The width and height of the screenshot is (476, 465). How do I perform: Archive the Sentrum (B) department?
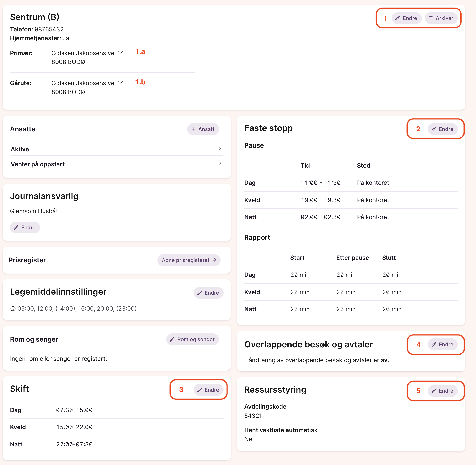[441, 18]
